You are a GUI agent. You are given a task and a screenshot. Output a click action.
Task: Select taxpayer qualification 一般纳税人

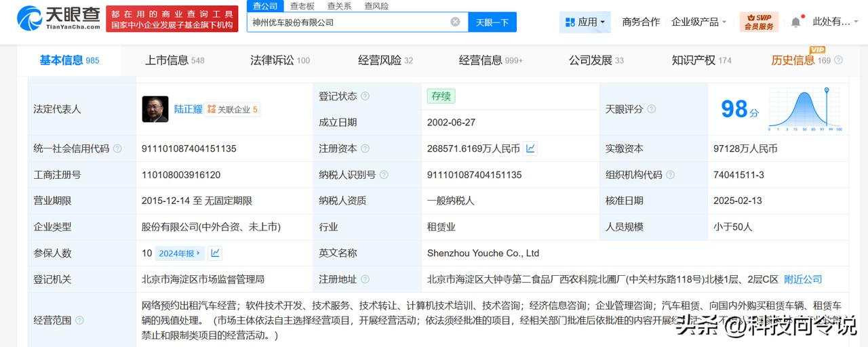coord(451,201)
